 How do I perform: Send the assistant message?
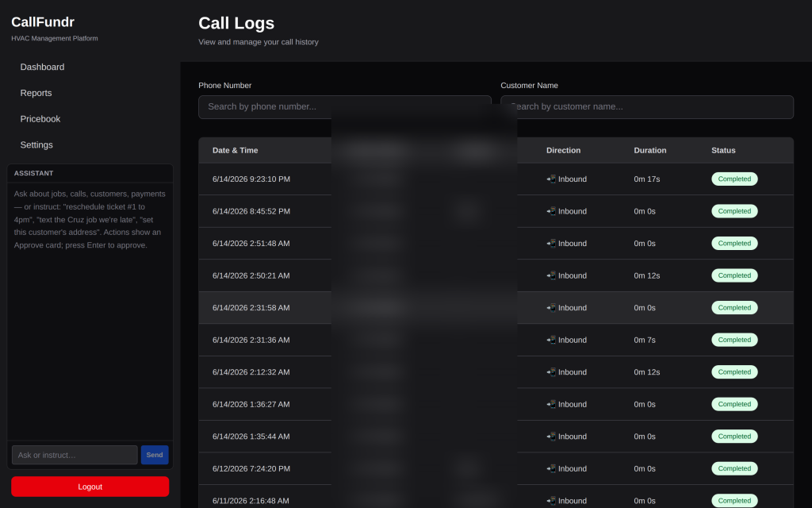click(x=155, y=455)
